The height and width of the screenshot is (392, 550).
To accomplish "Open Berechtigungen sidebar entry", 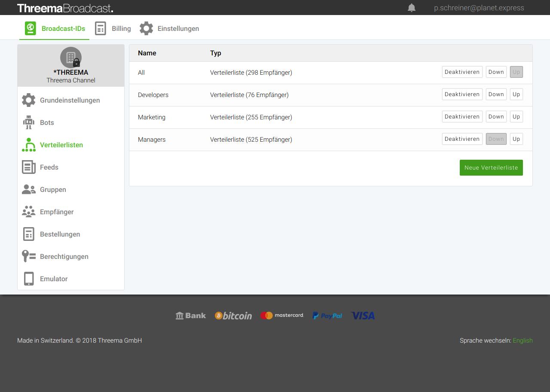I will [71, 256].
